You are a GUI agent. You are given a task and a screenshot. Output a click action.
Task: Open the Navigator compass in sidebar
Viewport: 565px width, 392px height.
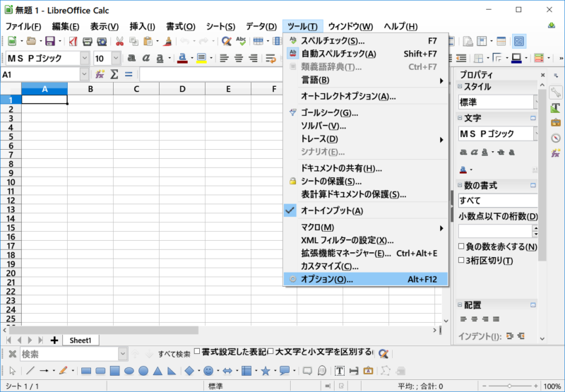[556, 138]
